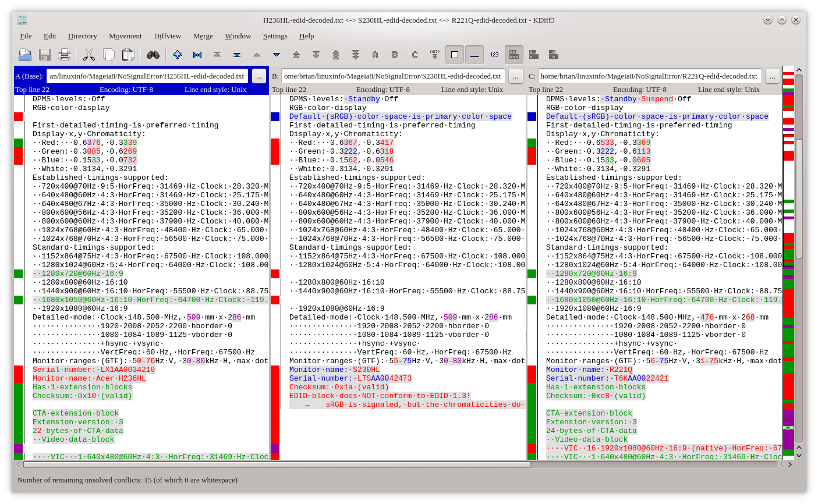
Task: Select lines from B toolbar icon
Action: pyautogui.click(x=395, y=55)
